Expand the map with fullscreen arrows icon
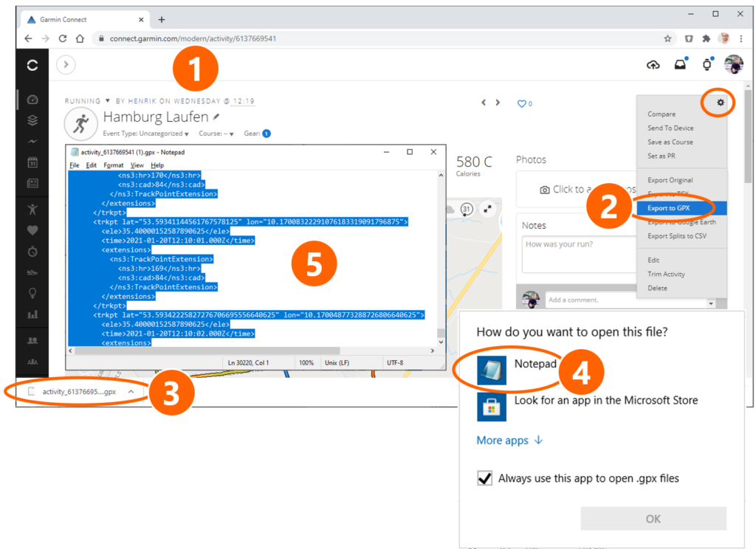The image size is (756, 549). point(487,209)
